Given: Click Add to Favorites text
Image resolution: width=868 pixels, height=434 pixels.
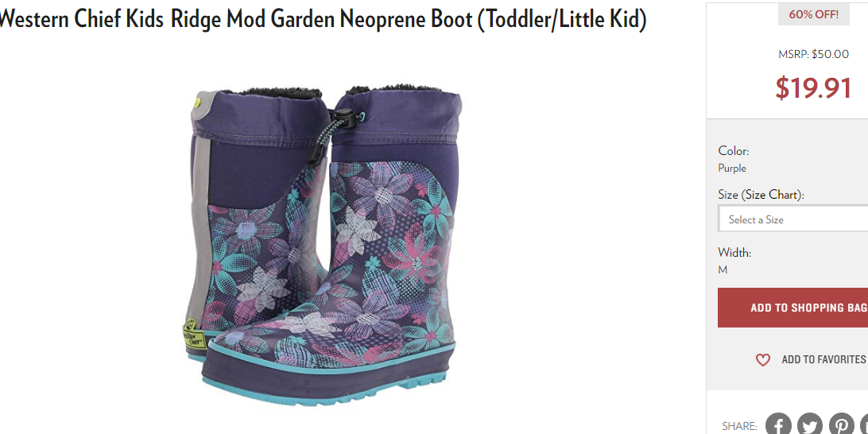Looking at the screenshot, I should point(823,360).
